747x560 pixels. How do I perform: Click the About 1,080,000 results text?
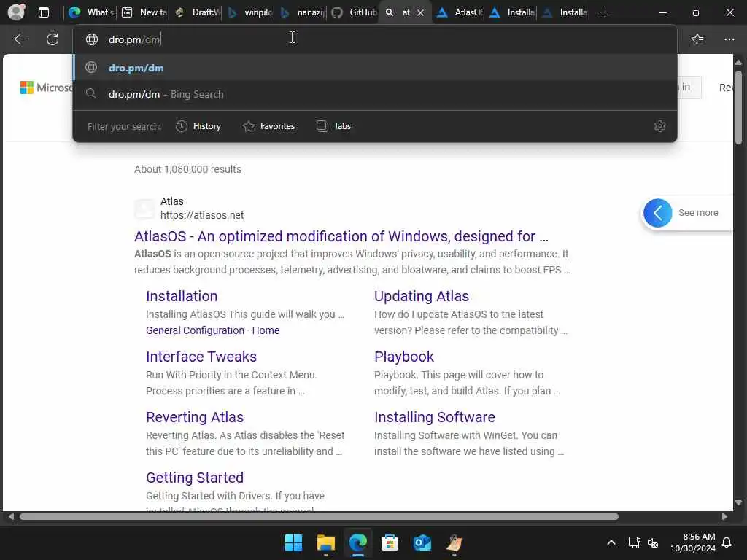[187, 169]
